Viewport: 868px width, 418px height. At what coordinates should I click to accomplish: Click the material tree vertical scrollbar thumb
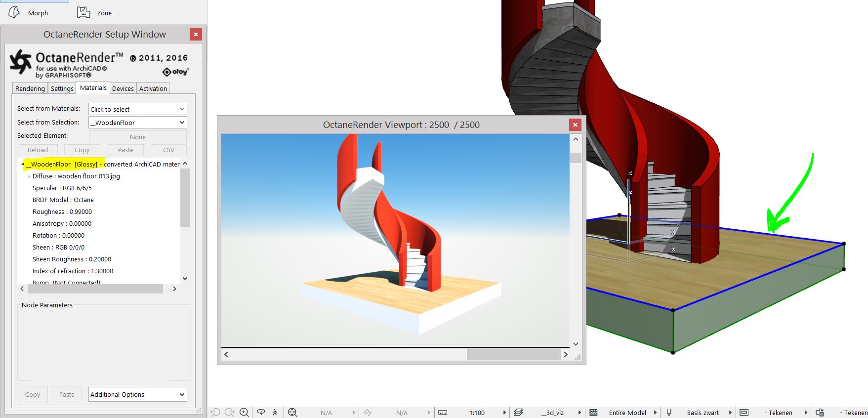pos(185,198)
